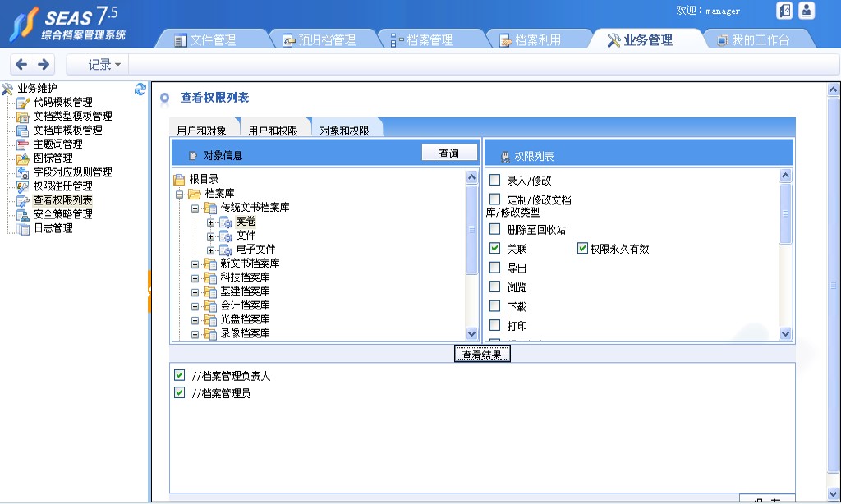The image size is (841, 504).
Task: Open the 文件管理 main tab
Action: pyautogui.click(x=211, y=39)
